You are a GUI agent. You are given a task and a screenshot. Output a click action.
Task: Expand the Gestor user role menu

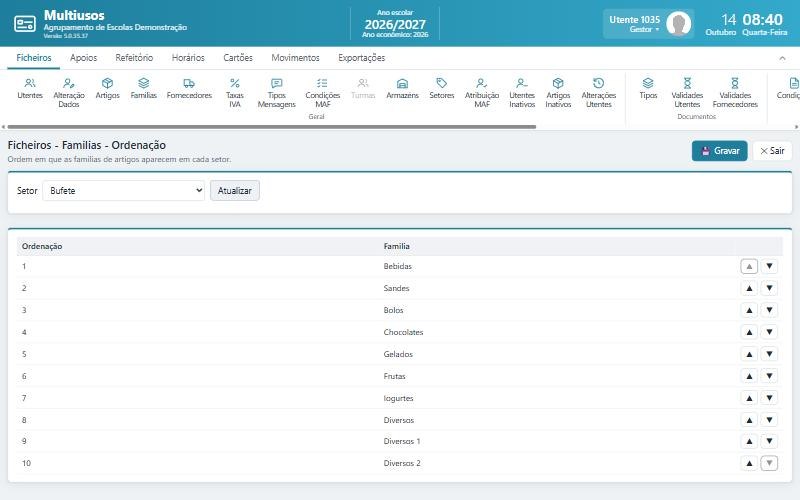tap(644, 30)
